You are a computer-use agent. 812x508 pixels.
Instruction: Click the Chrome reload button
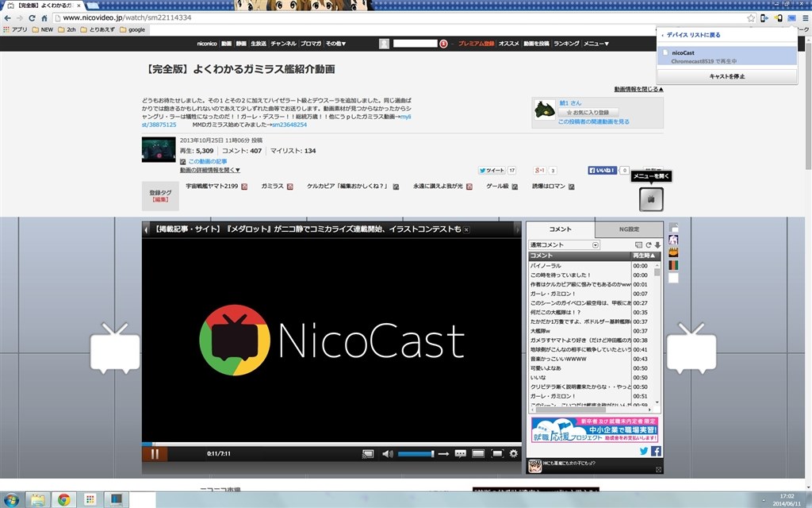coord(32,18)
